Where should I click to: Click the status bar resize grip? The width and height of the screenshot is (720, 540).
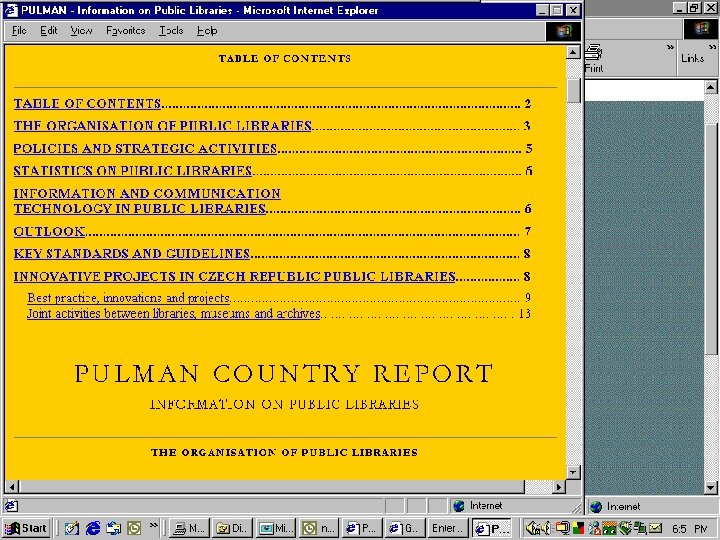pos(576,507)
